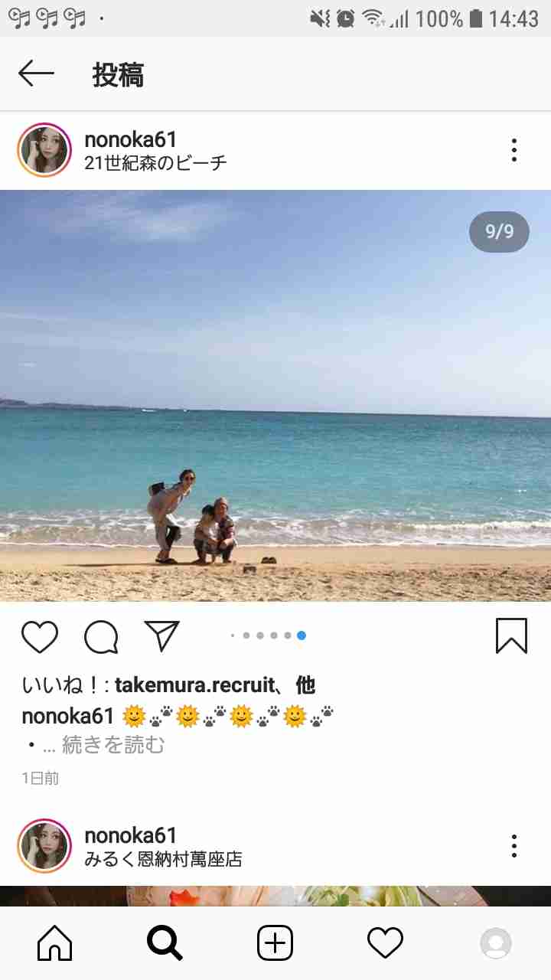The image size is (551, 980).
Task: Open activity via the bottom heart icon
Action: [x=385, y=942]
